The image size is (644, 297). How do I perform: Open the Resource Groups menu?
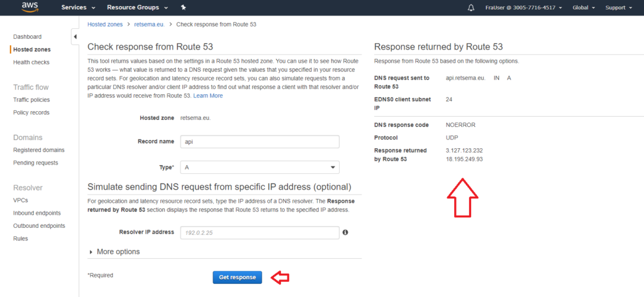[x=137, y=8]
